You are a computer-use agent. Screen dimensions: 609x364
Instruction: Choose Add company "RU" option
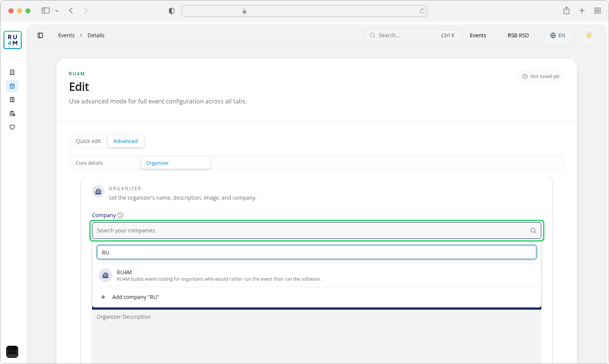(x=317, y=297)
